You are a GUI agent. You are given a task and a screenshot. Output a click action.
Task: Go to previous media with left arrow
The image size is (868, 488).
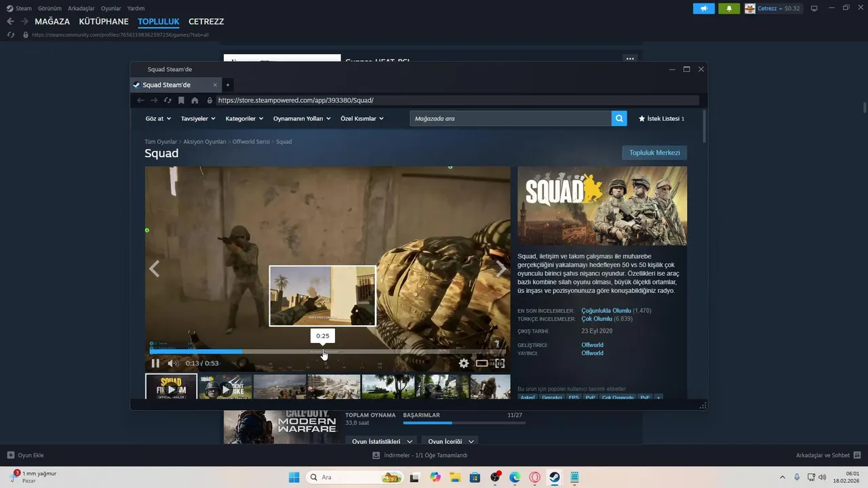pos(154,269)
